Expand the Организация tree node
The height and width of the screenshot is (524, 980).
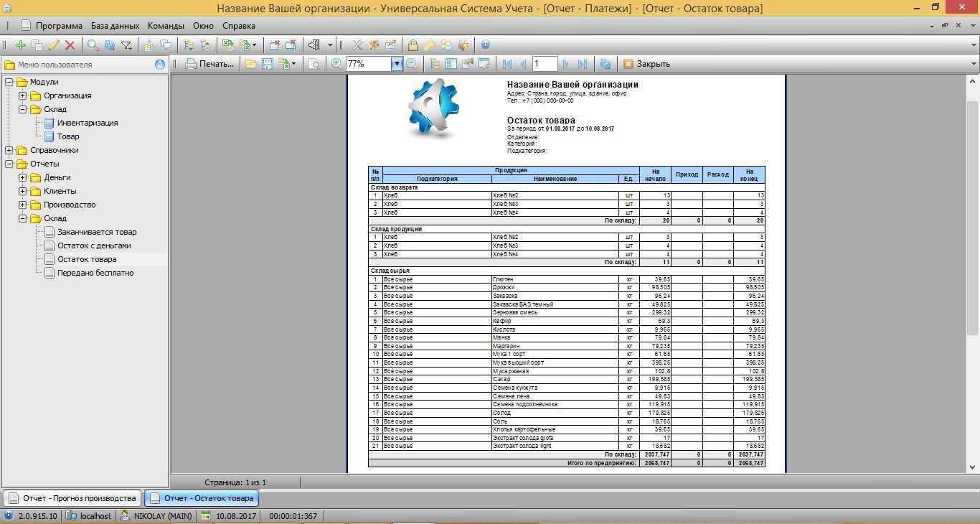point(23,95)
